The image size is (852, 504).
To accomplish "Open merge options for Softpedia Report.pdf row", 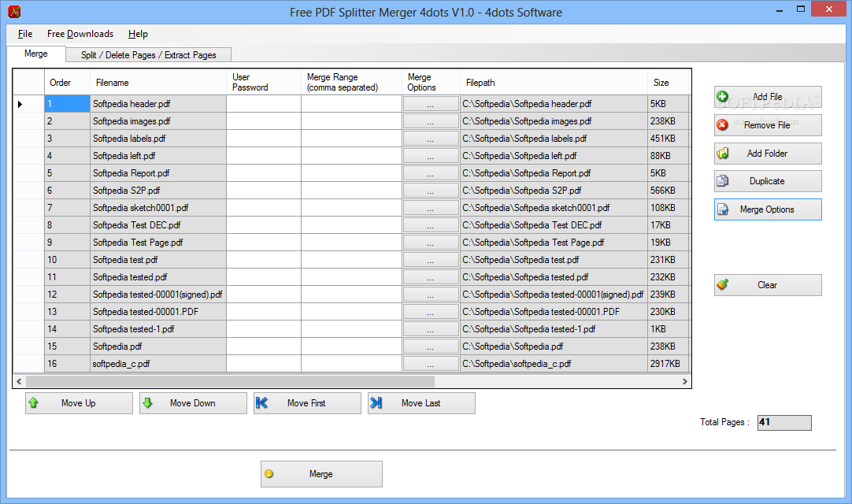I will 431,173.
